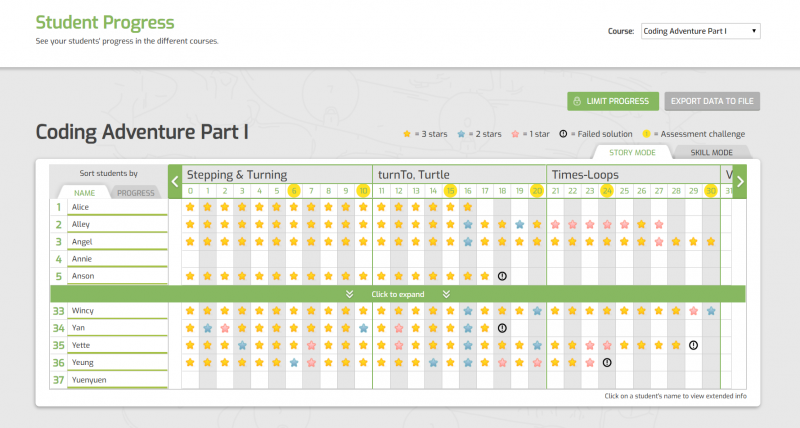Image resolution: width=800 pixels, height=428 pixels.
Task: Click Yette's failed solution icon at level 29
Action: (x=693, y=345)
